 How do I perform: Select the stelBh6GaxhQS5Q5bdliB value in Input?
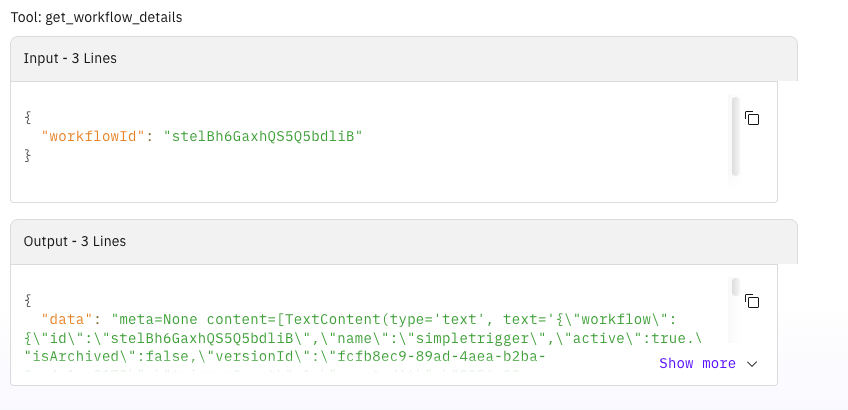coord(261,136)
